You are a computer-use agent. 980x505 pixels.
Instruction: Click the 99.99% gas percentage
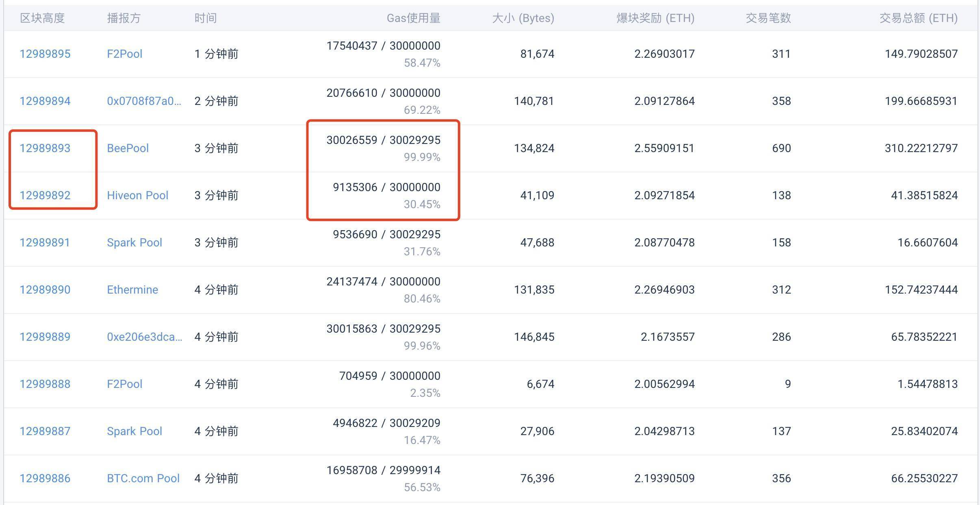422,157
